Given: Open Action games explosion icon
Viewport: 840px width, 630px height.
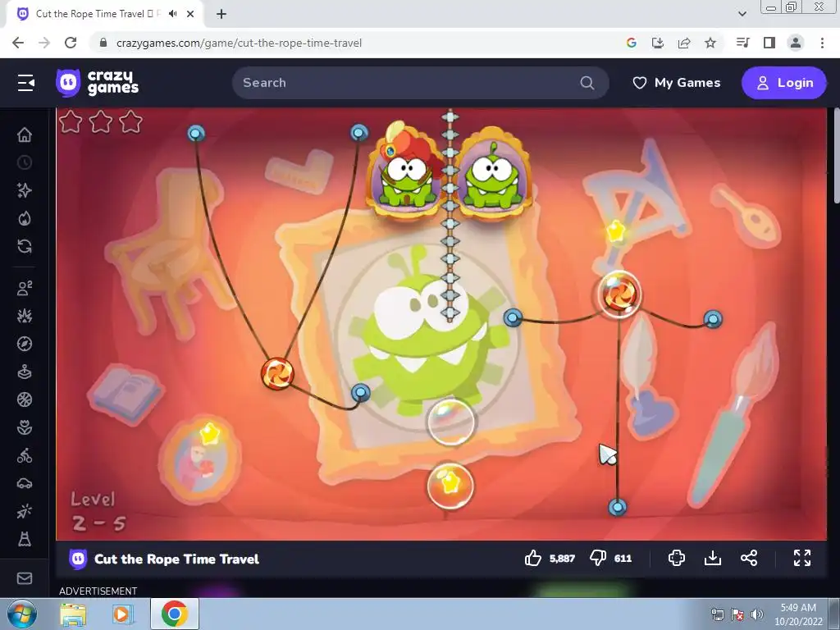Looking at the screenshot, I should (25, 316).
